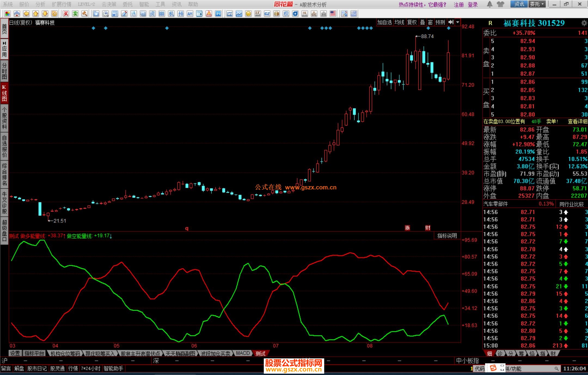Click the home page house icon
Viewport: 588px width, 375px height.
[x=17, y=14]
